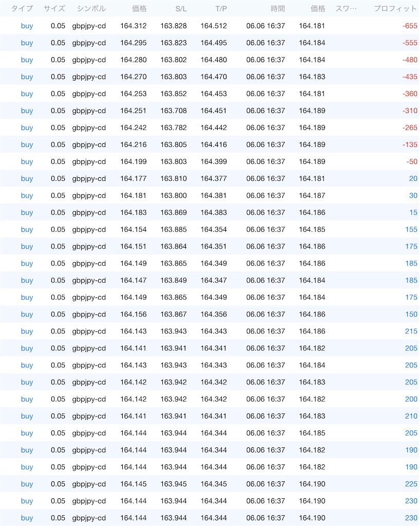Select open price 164.154
This screenshot has height=526, width=420.
[x=133, y=230]
